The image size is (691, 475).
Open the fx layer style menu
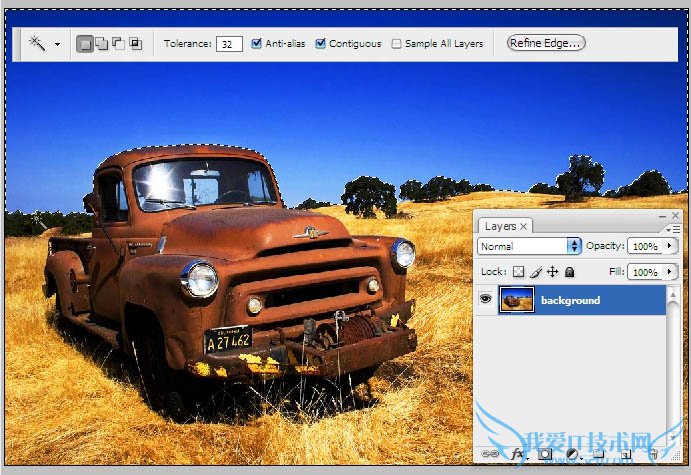pyautogui.click(x=518, y=454)
